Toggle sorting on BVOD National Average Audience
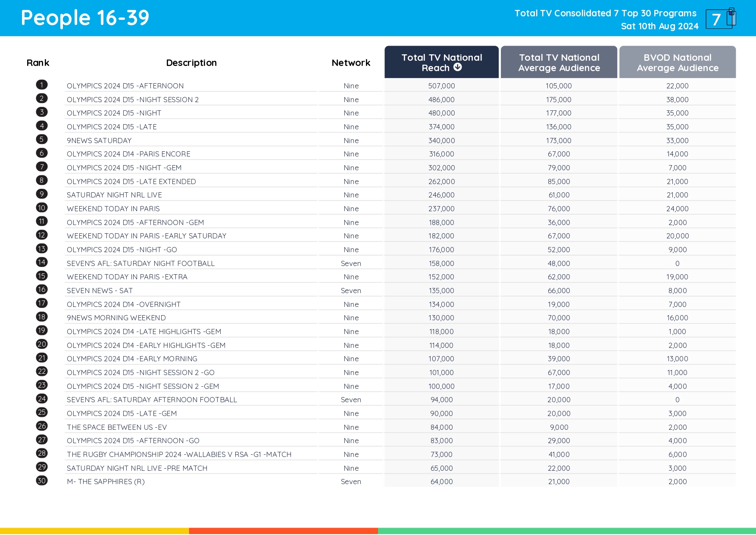The height and width of the screenshot is (535, 756). pyautogui.click(x=677, y=63)
